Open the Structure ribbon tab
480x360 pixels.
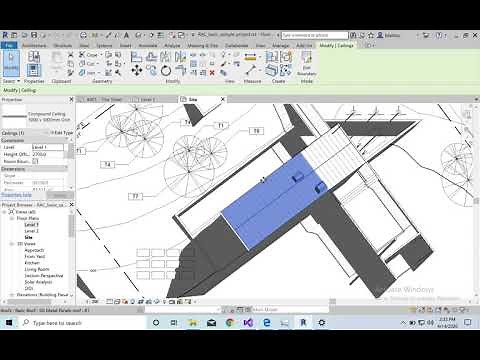tap(63, 45)
